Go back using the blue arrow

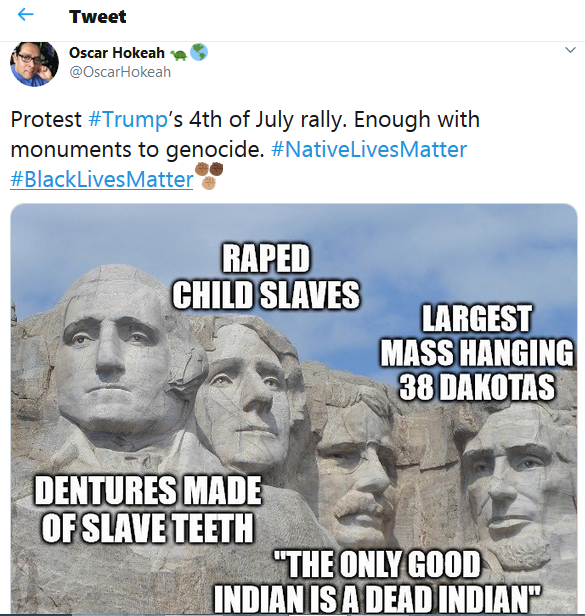26,15
